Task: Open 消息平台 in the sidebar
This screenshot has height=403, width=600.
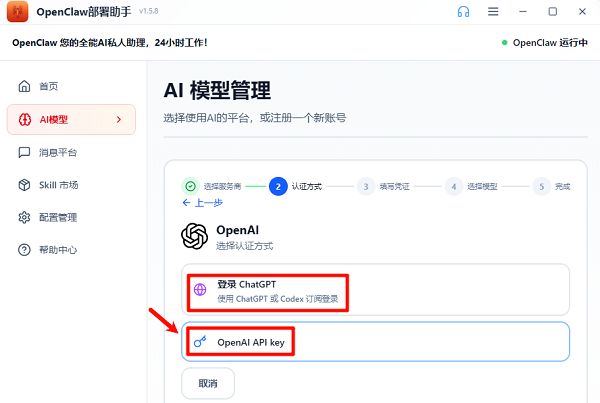Action: [71, 152]
